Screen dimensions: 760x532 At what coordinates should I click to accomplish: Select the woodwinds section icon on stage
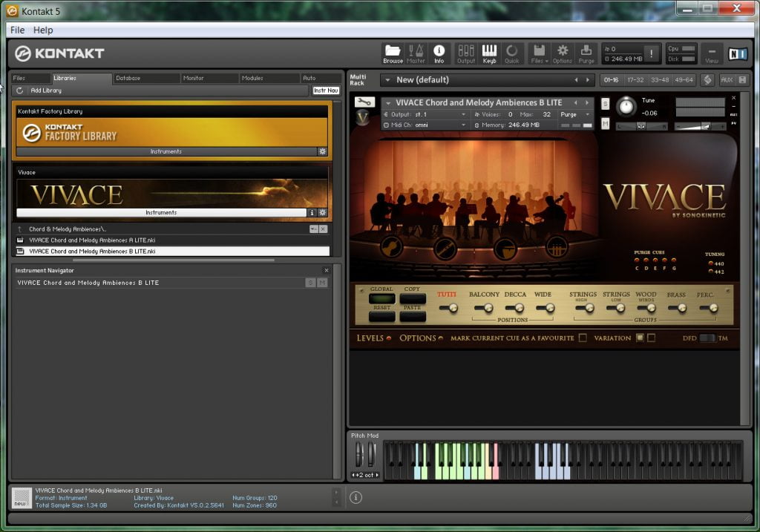coord(445,249)
